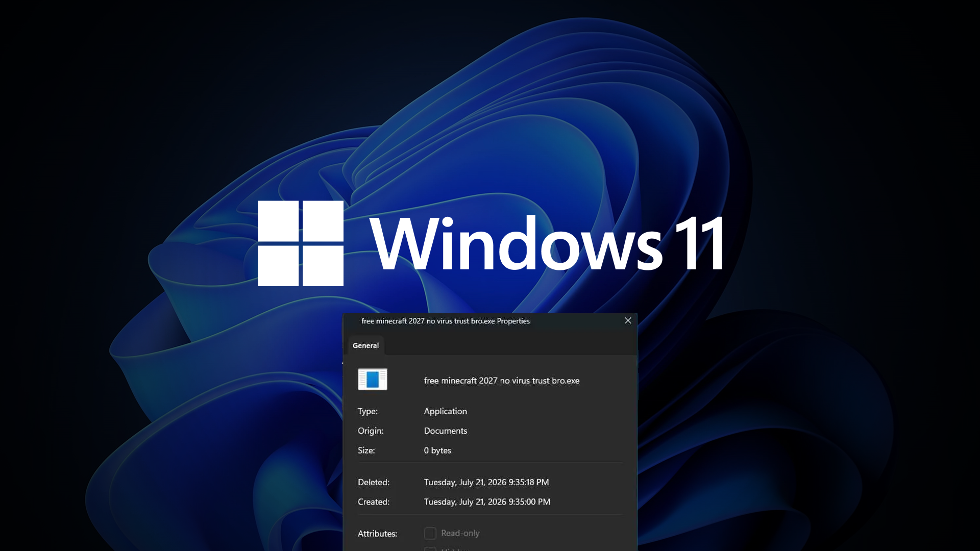Select the General tab
The width and height of the screenshot is (980, 551).
[x=366, y=345]
